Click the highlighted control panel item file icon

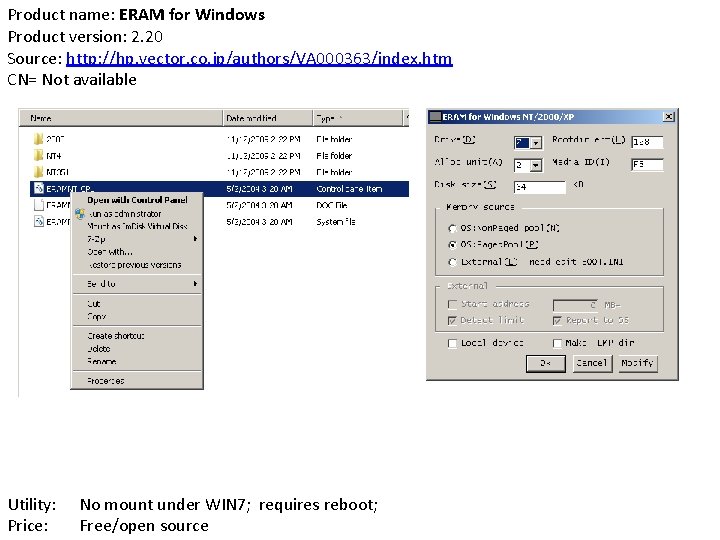[39, 189]
